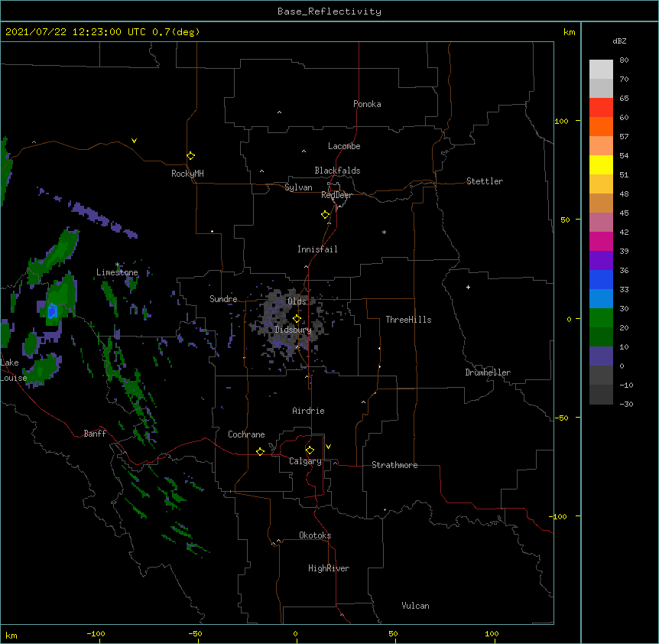659x644 pixels.
Task: Choose the gold 48-51 dBZ swatch
Action: [601, 184]
